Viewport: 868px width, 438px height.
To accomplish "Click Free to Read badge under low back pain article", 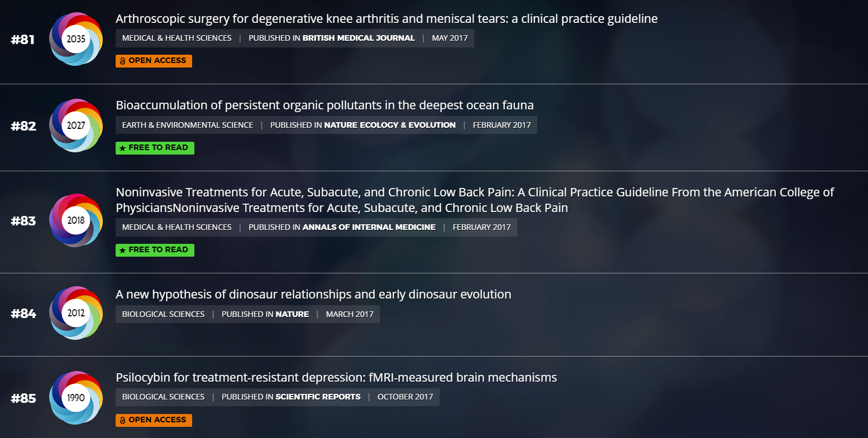I will click(155, 250).
